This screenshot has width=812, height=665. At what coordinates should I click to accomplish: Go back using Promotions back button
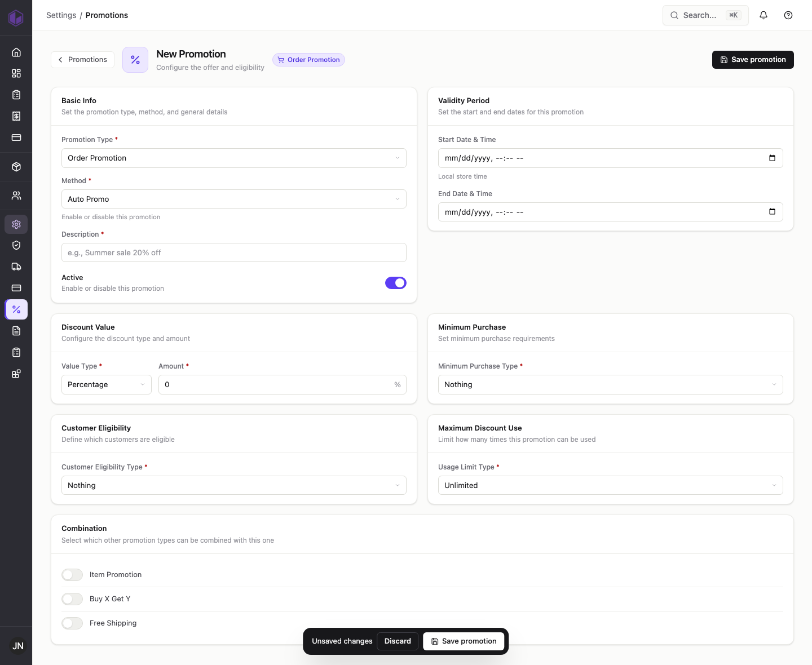[83, 60]
